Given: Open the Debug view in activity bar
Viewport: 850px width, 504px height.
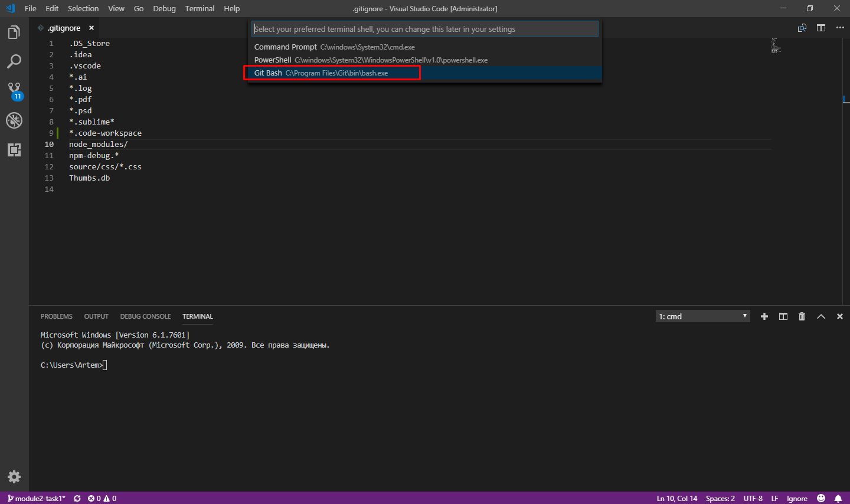Looking at the screenshot, I should coord(14,120).
